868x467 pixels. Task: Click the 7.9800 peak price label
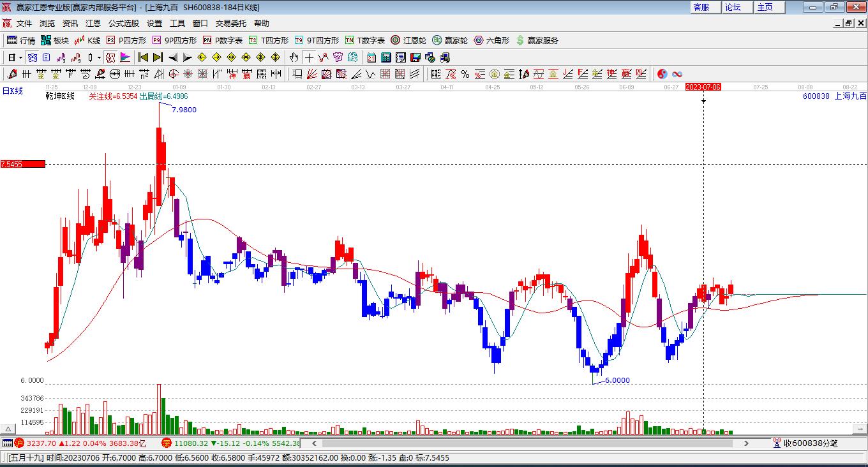[184, 110]
